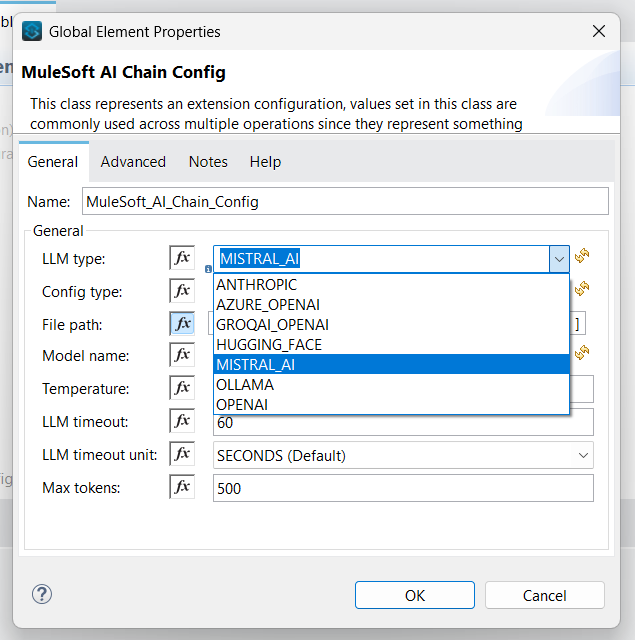The height and width of the screenshot is (640, 635).
Task: Select AZURE_OPENAI from the LLM type list
Action: tap(391, 304)
